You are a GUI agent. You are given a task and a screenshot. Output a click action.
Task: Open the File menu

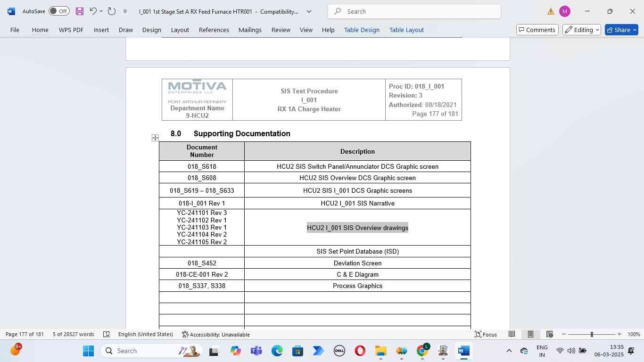tap(15, 30)
